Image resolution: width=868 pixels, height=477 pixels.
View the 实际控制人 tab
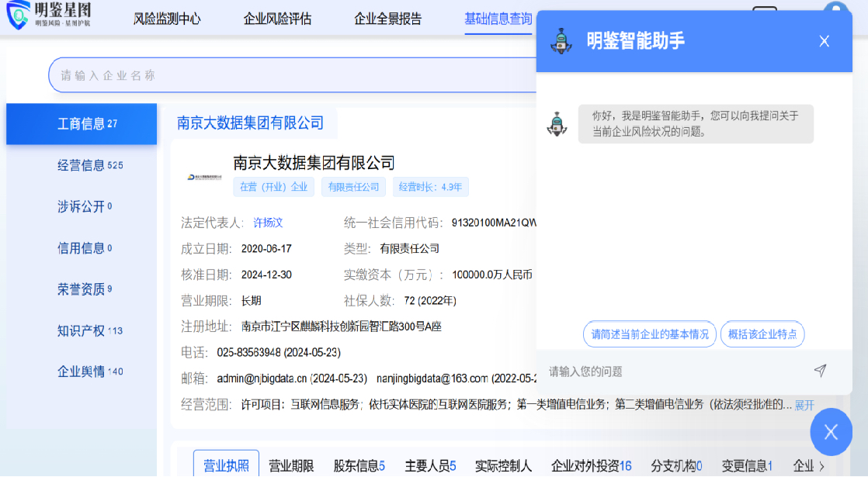503,466
